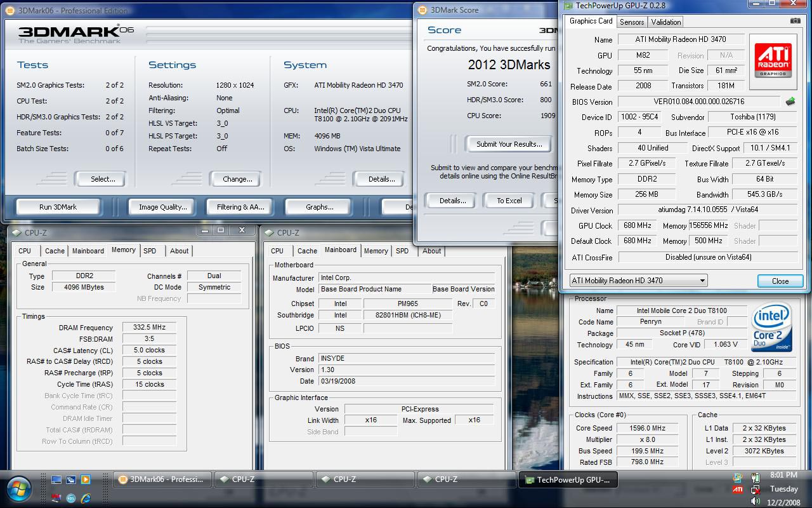812x508 pixels.
Task: Switch to the Validation tab in GPU-Z
Action: pos(665,22)
